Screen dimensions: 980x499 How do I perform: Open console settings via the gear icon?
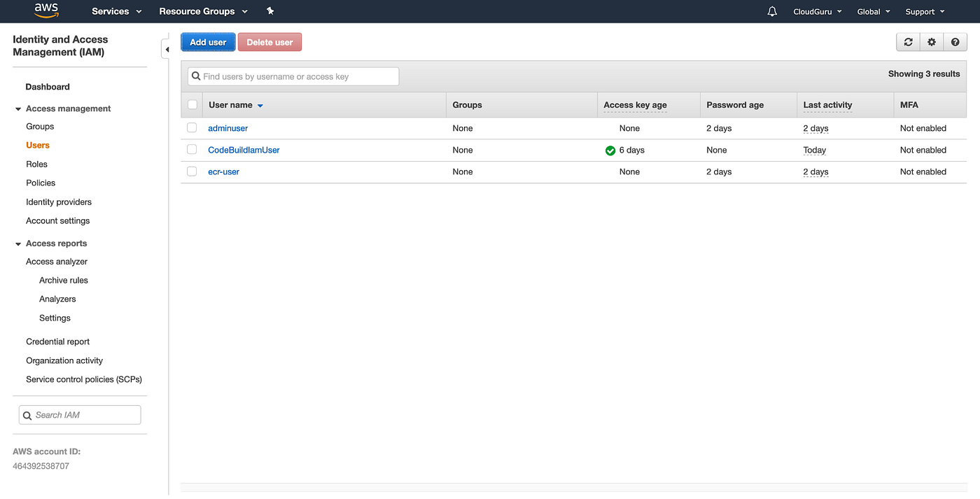pos(931,41)
